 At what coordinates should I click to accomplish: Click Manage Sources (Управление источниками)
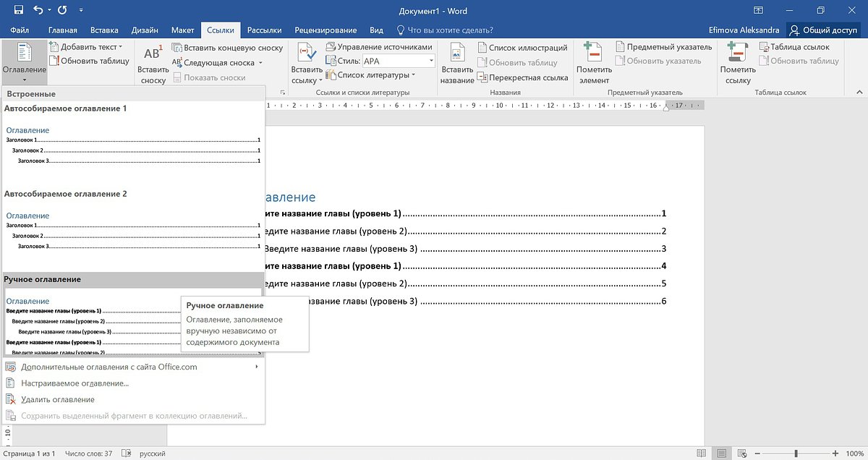pyautogui.click(x=379, y=47)
